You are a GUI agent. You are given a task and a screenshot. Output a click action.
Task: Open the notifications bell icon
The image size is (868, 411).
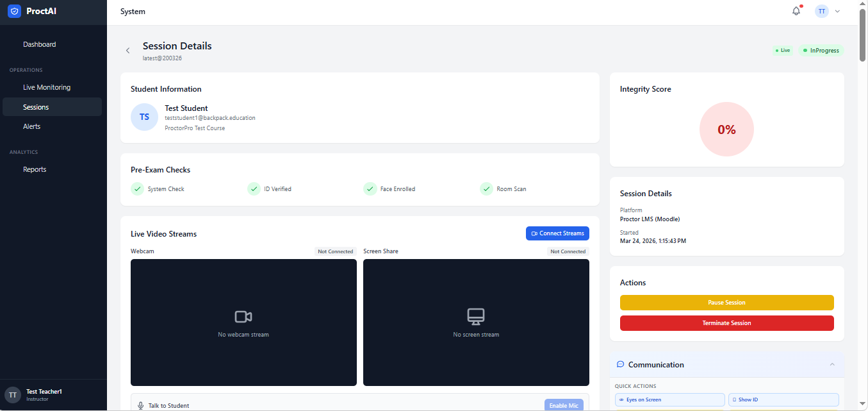point(796,11)
